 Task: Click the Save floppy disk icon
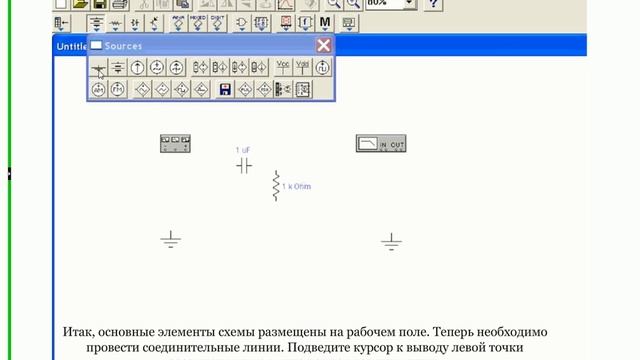(100, 4)
